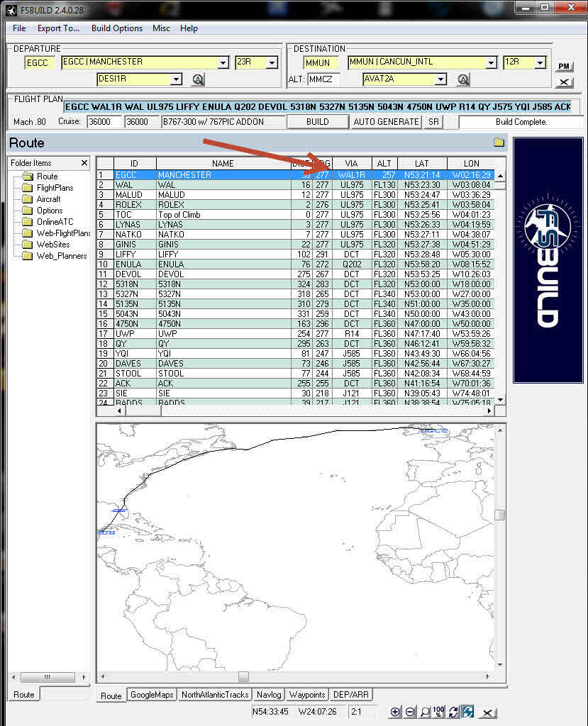Expand the departure airport dropdown
Image resolution: width=588 pixels, height=726 pixels.
coord(223,62)
